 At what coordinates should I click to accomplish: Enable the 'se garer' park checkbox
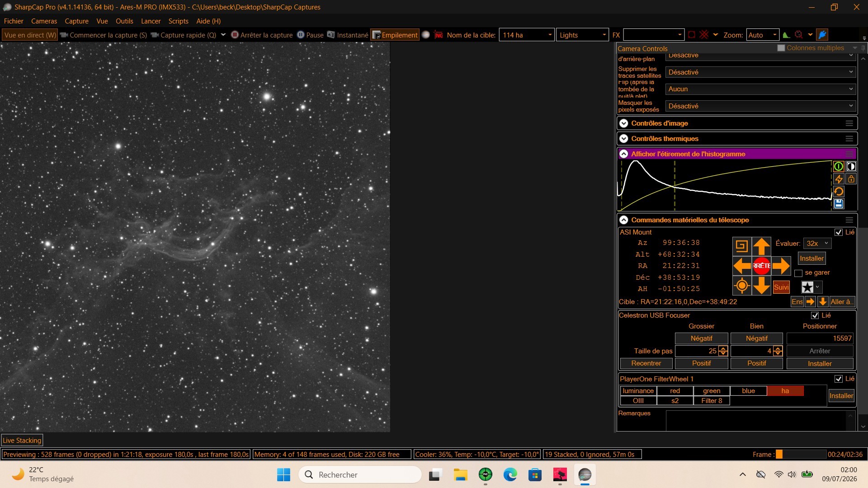[798, 273]
